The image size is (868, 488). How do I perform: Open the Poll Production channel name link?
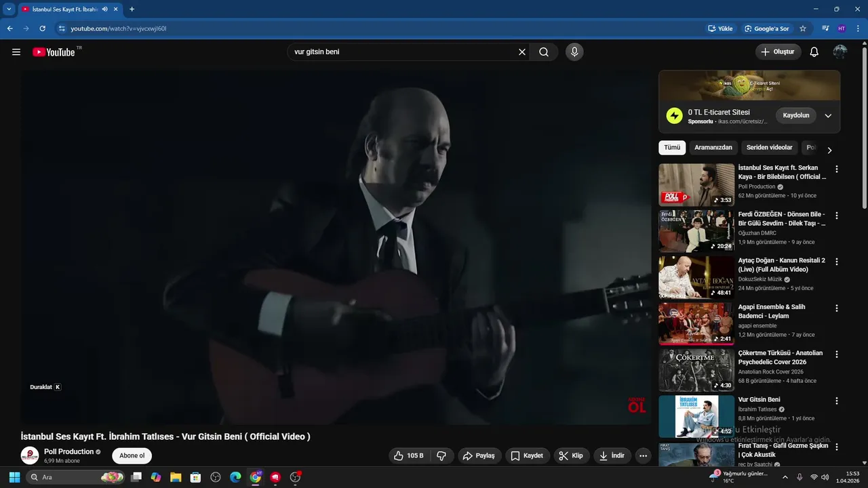[68, 451]
